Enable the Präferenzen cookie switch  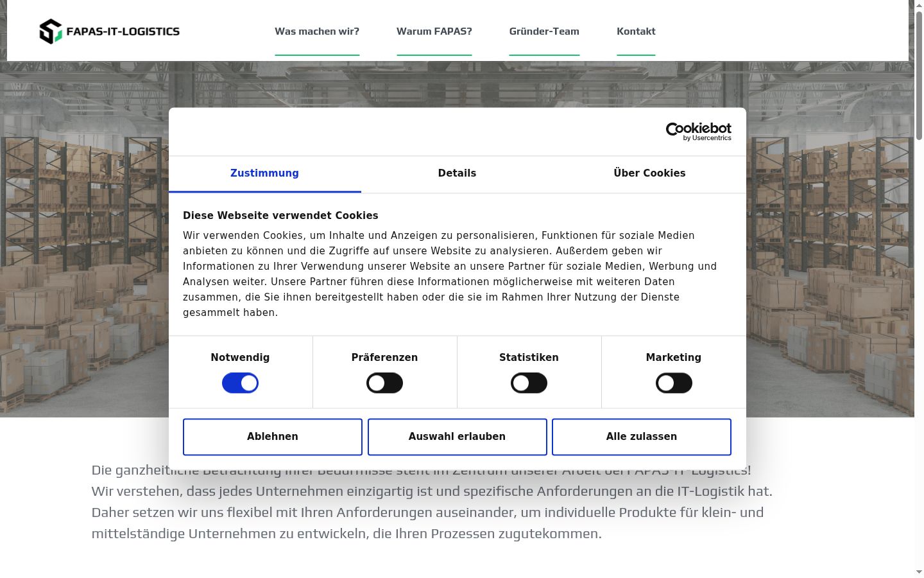click(x=384, y=383)
